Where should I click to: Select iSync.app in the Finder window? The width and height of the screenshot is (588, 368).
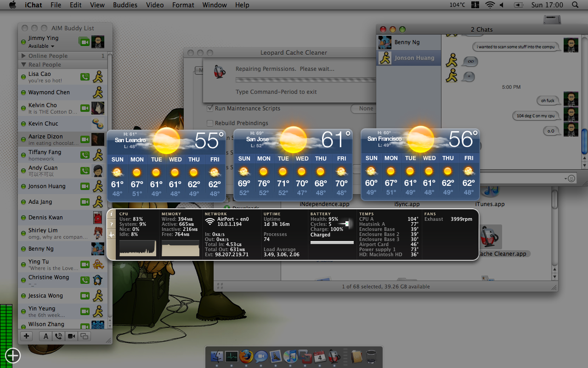coord(407,204)
